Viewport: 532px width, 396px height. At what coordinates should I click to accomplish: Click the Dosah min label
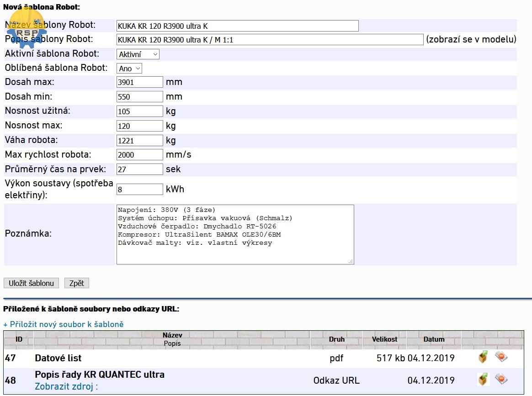click(x=28, y=96)
